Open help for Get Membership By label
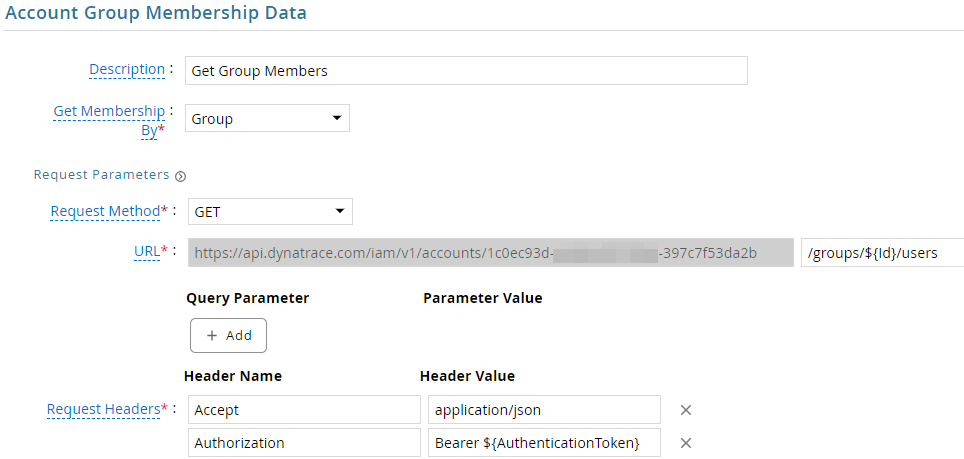The image size is (964, 459). coord(109,121)
